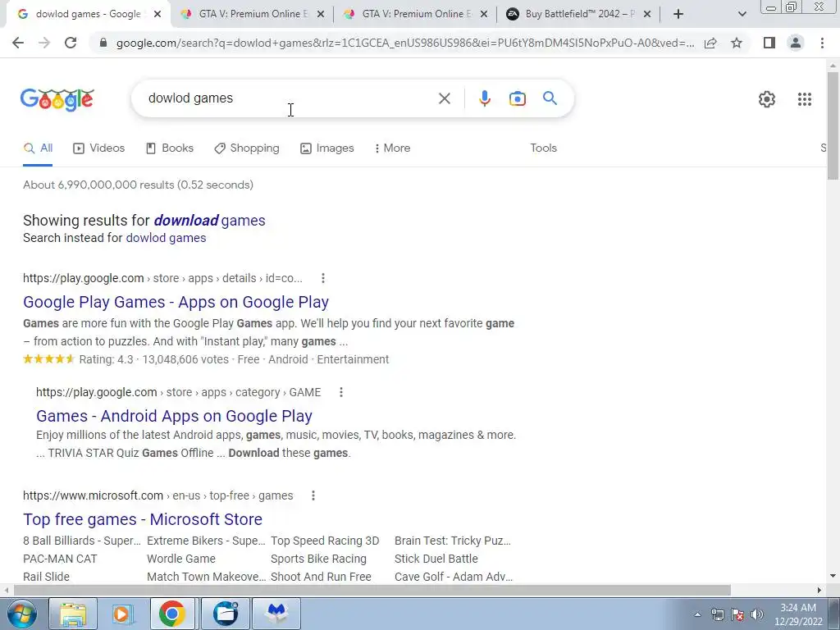Open options for category GAME result
Image resolution: width=840 pixels, height=630 pixels.
coord(340,392)
